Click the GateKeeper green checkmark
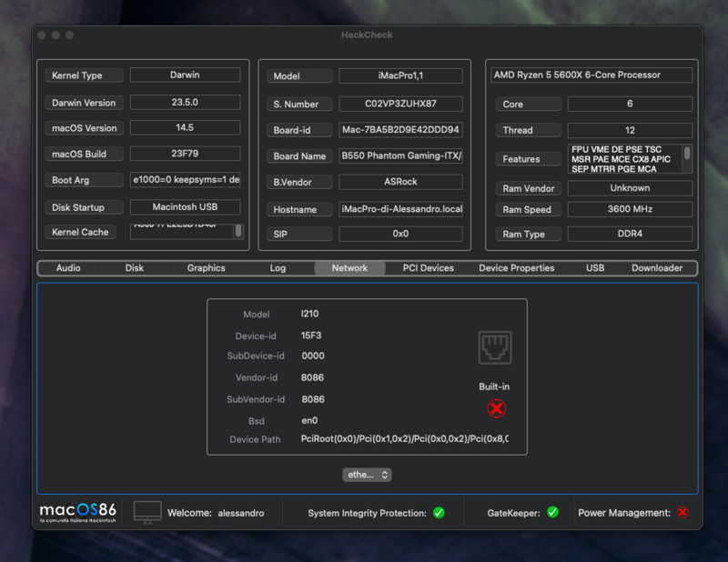This screenshot has height=562, width=728. click(x=552, y=513)
